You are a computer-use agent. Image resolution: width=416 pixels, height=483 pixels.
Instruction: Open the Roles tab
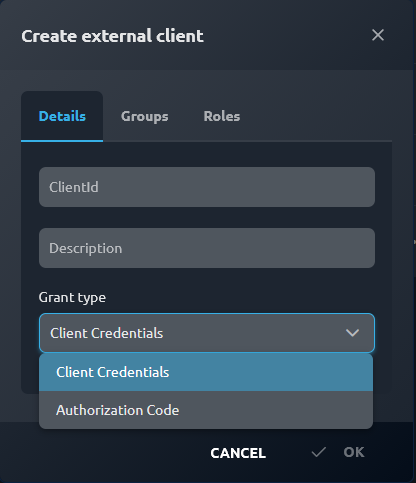[222, 116]
